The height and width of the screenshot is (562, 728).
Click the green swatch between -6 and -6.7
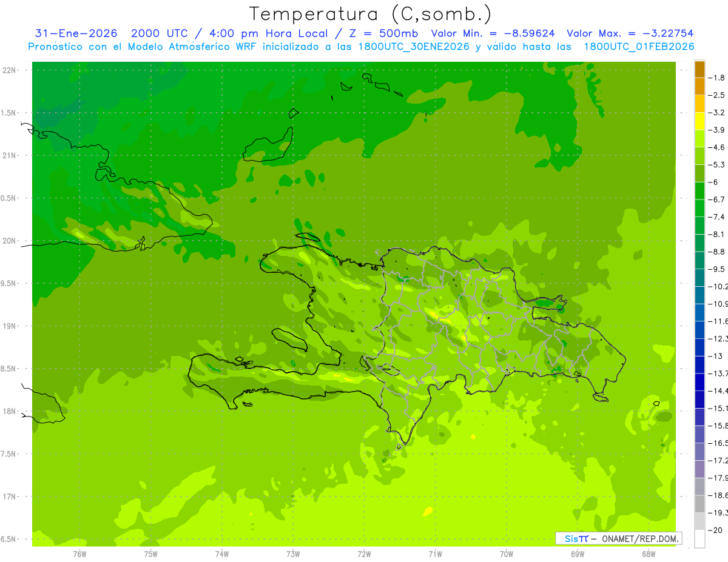click(699, 191)
